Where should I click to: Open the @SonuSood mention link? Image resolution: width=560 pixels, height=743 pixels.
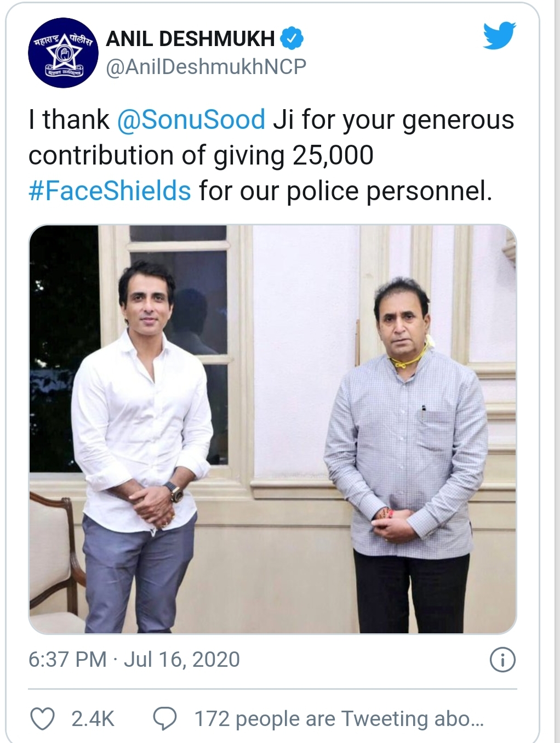point(191,120)
